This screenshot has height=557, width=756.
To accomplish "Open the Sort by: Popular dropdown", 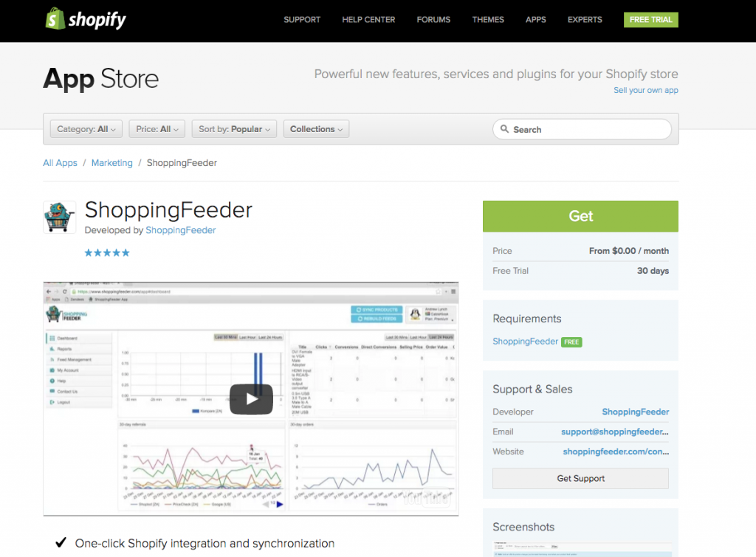I will [x=234, y=129].
